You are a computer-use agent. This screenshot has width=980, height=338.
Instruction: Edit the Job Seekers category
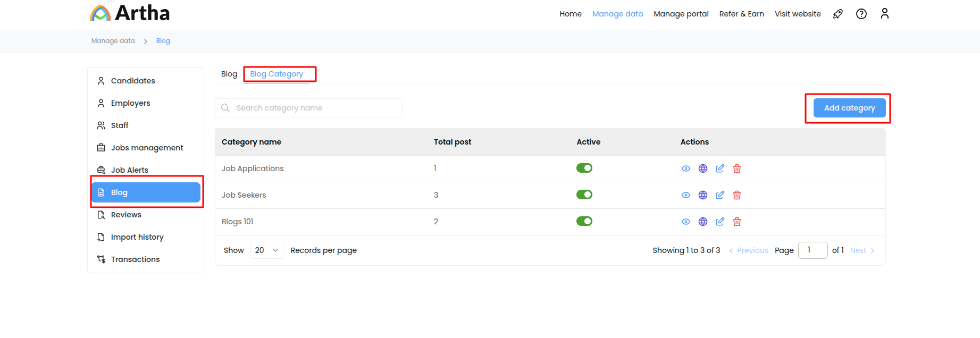click(x=720, y=195)
